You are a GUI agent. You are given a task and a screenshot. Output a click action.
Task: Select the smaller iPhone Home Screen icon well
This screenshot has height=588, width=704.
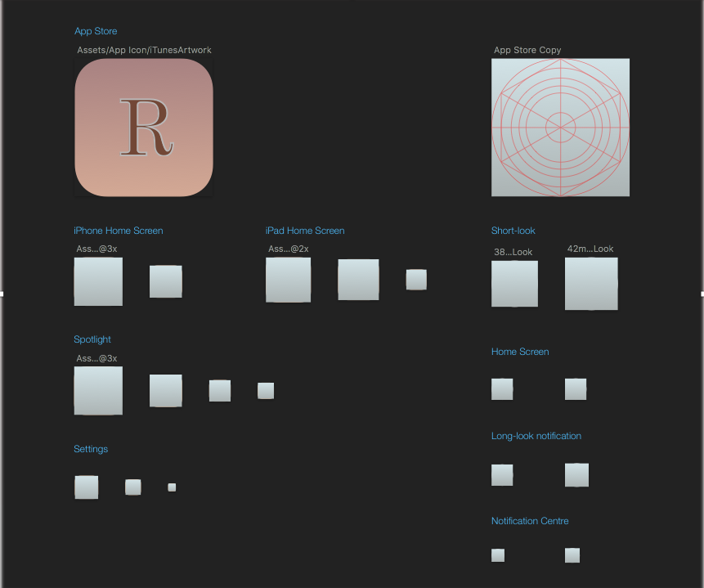pos(165,280)
